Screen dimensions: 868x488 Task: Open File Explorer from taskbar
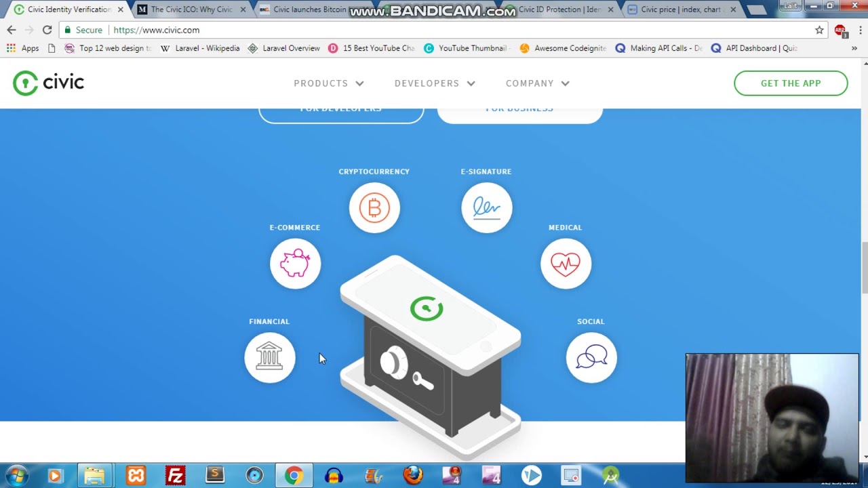click(94, 476)
